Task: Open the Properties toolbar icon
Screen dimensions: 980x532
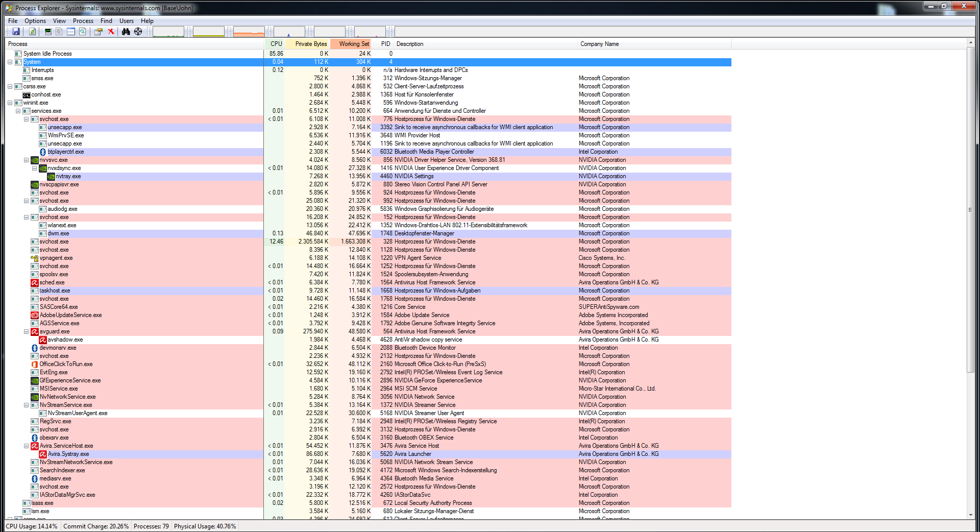Action: [99, 32]
